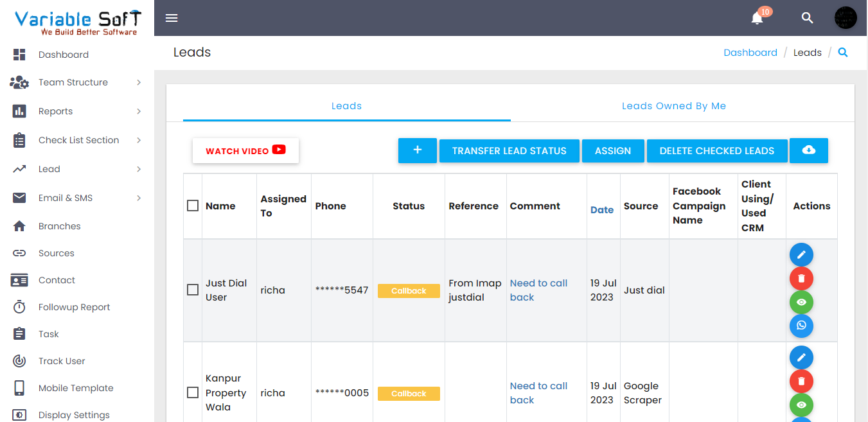Click the Variable Soft logo
Screen dimensions: 868x422
(78, 22)
